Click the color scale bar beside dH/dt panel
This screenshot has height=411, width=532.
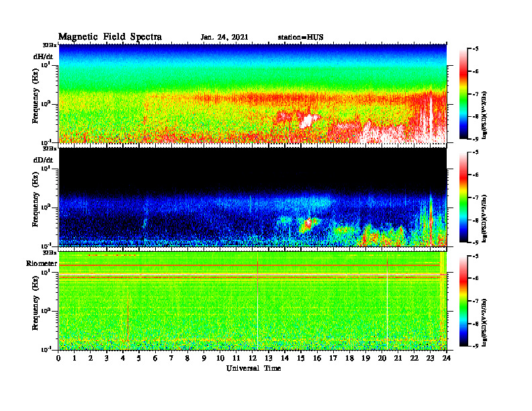pyautogui.click(x=463, y=94)
